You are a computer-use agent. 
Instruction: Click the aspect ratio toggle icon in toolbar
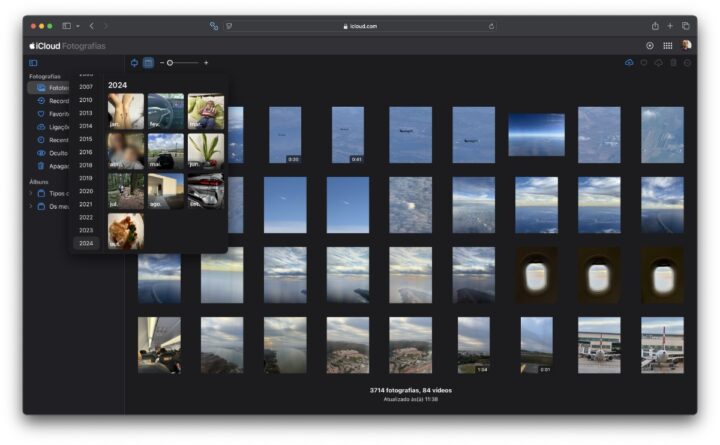pyautogui.click(x=134, y=63)
